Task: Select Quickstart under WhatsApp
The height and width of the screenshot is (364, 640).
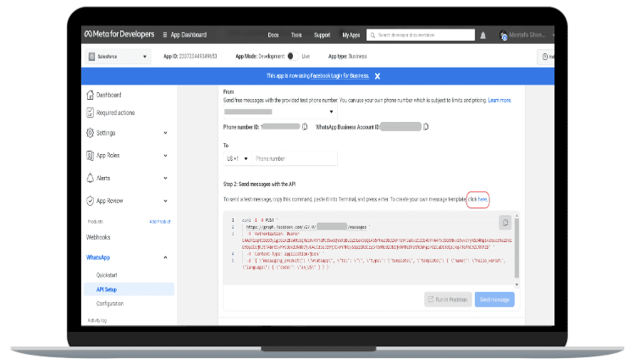Action: 107,275
